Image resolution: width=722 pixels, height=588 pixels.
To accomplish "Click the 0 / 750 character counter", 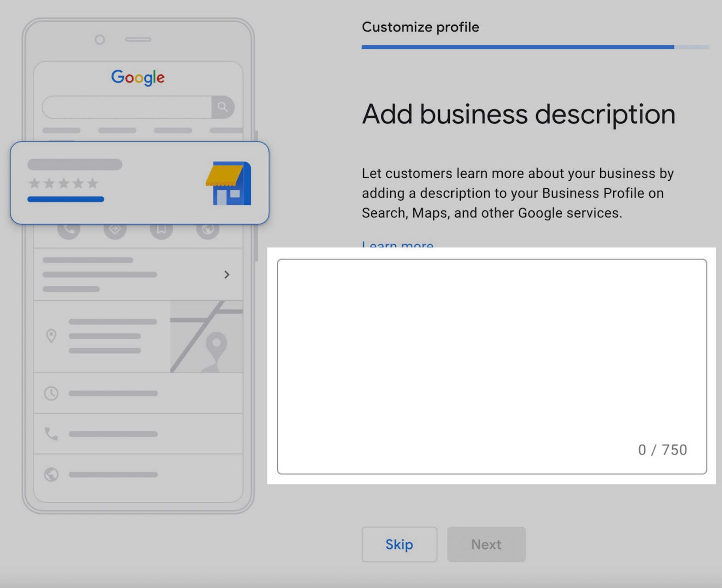I will (662, 450).
